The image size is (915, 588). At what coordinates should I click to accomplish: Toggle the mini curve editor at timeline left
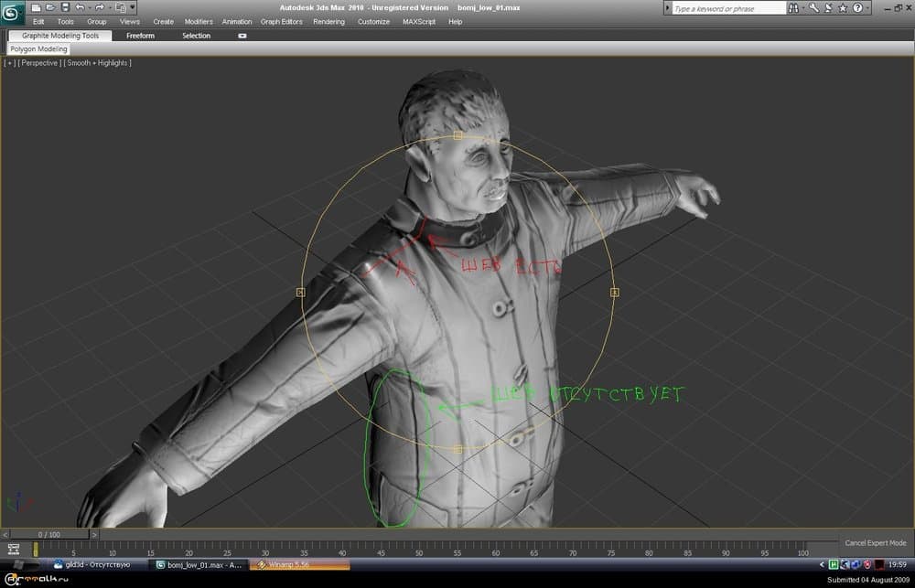13,549
